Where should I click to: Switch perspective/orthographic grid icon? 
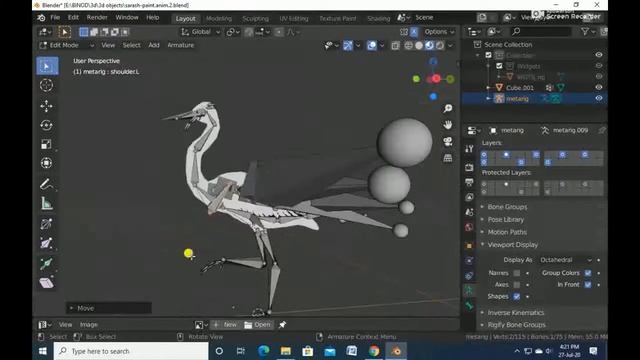448,158
